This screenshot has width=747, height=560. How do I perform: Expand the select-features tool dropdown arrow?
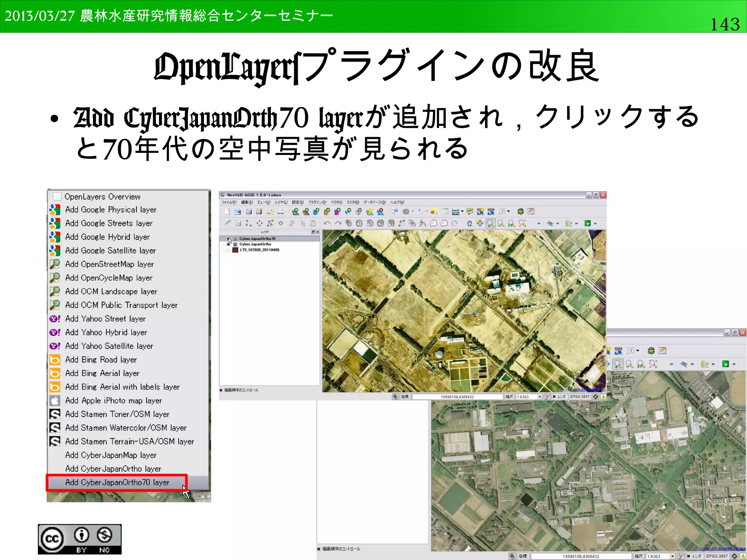(426, 212)
